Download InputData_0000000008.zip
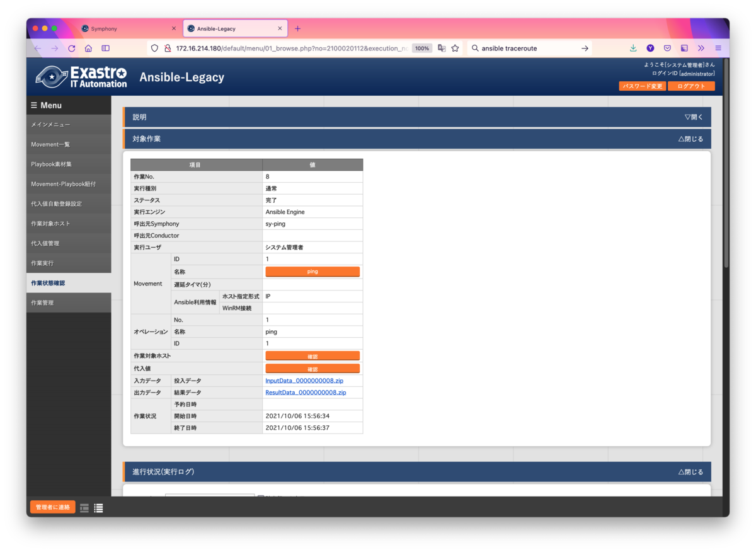Screen dimensions: 756x552 pyautogui.click(x=304, y=381)
